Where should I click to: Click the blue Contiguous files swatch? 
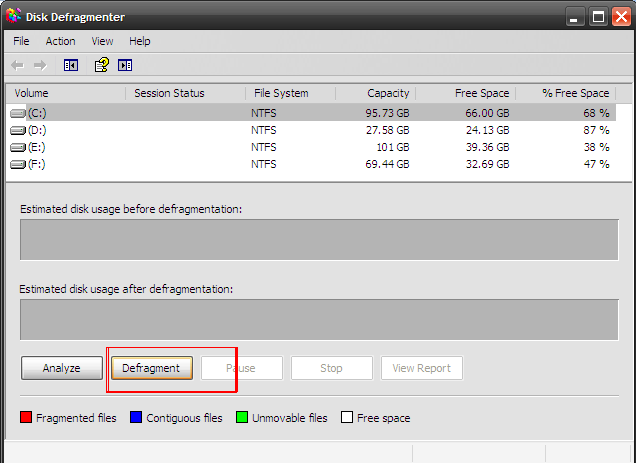pyautogui.click(x=136, y=417)
